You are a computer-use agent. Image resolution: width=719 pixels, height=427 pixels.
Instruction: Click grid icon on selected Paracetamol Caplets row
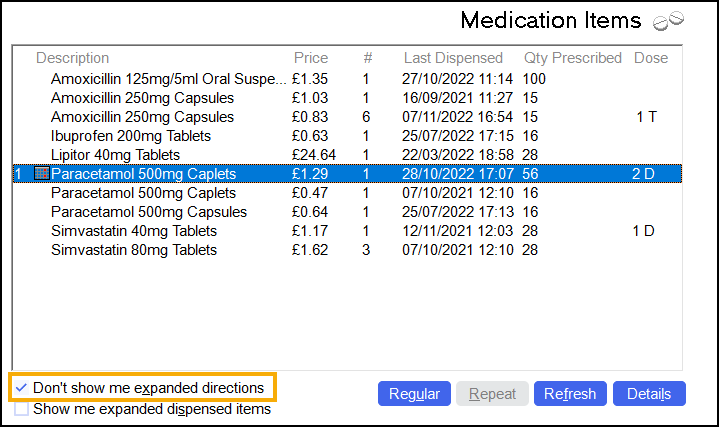[x=41, y=174]
